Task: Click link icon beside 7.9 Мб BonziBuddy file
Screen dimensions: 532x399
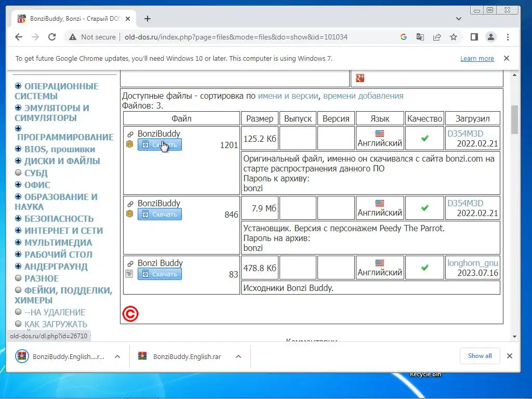Action: point(130,204)
